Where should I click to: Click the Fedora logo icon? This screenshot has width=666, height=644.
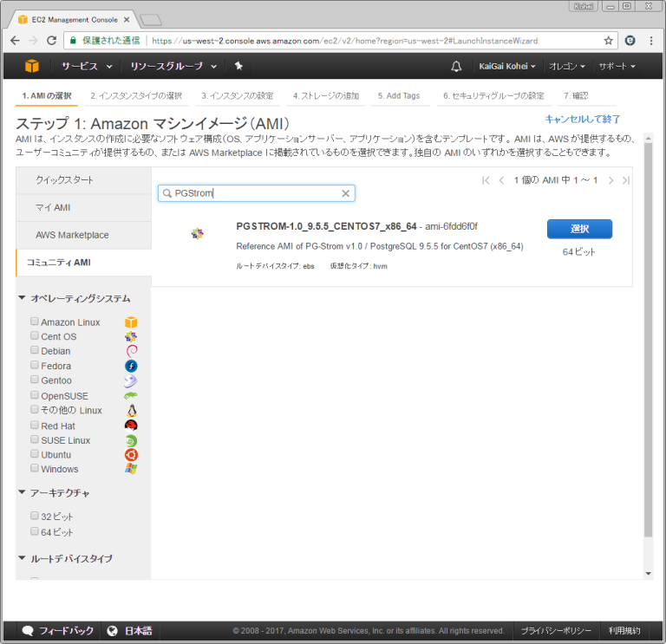point(131,366)
